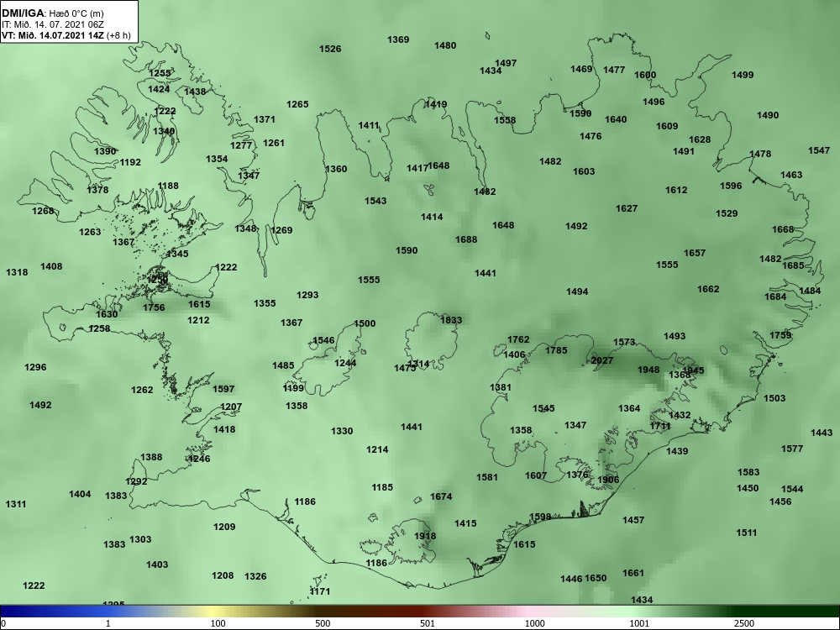Select the map value 1255 in the Westfjords
Viewport: 840px width, 630px height.
(160, 73)
